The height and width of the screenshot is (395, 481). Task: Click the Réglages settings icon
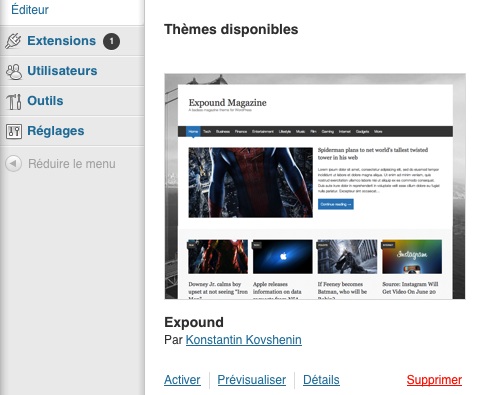(x=14, y=131)
